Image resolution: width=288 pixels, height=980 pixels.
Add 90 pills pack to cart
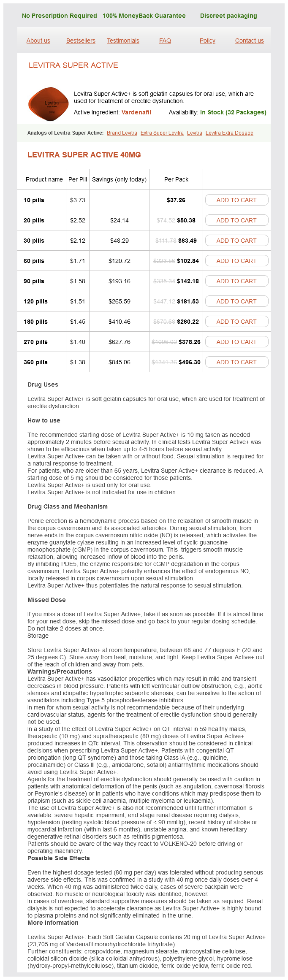pos(236,281)
